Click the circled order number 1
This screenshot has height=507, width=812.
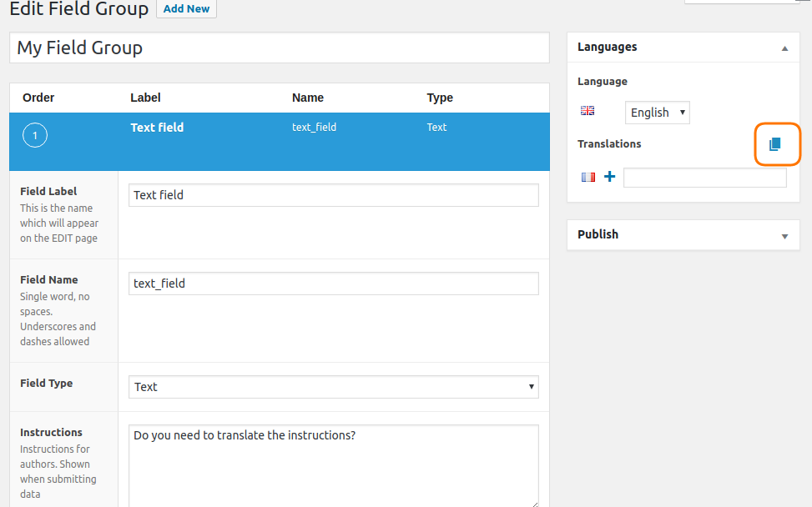click(x=35, y=136)
